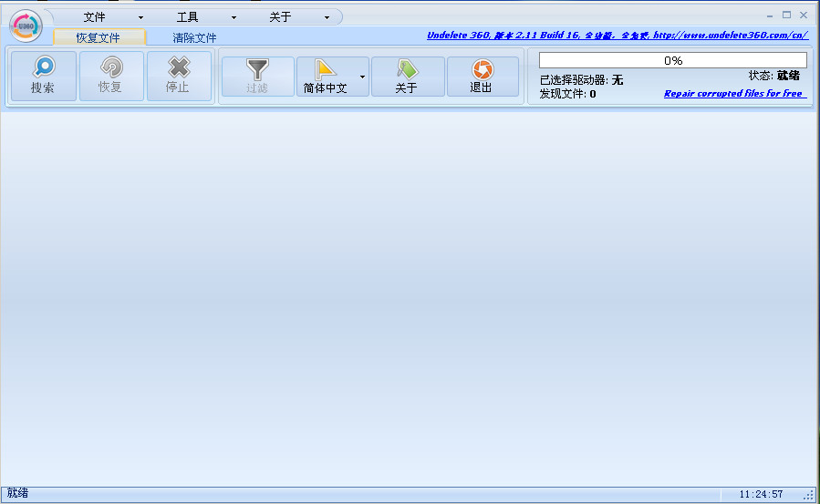The height and width of the screenshot is (504, 820).
Task: Click the 0% progress bar
Action: click(x=673, y=60)
